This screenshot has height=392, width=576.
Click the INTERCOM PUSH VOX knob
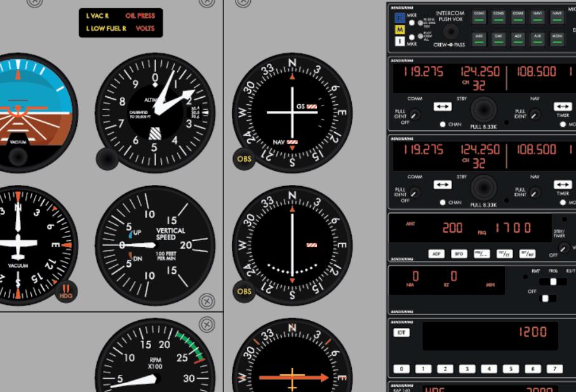point(451,31)
